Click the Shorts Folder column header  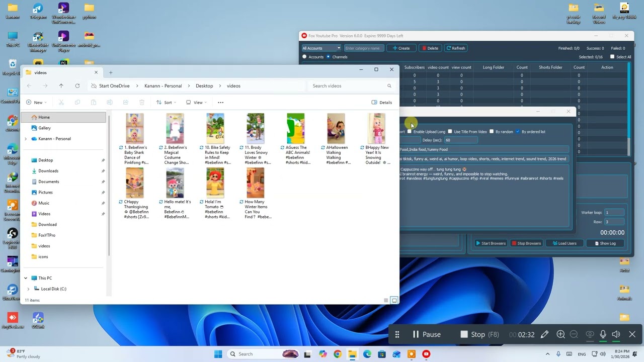550,67
